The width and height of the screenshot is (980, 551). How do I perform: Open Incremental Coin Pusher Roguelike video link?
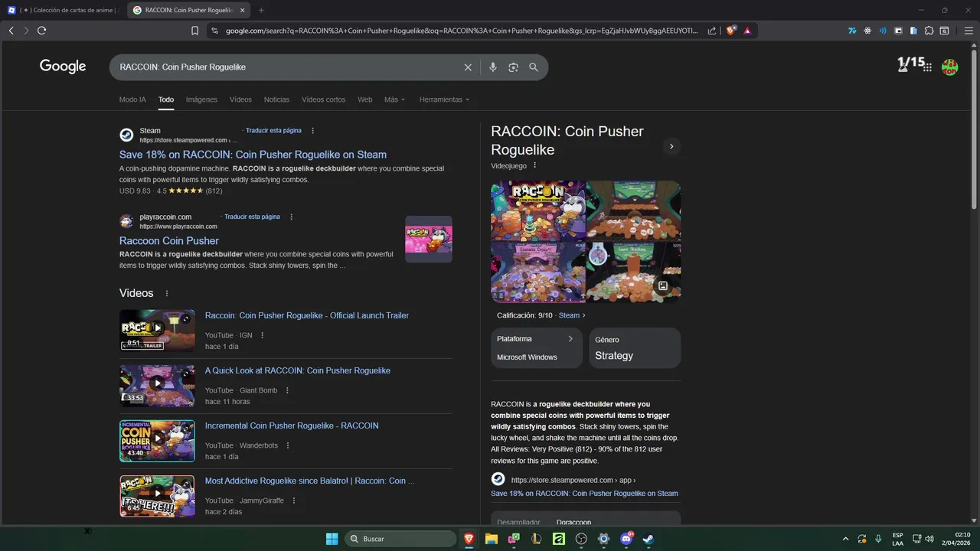(292, 425)
